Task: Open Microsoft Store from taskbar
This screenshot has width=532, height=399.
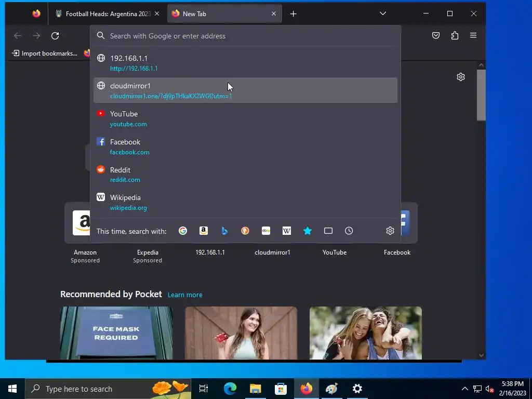Action: point(281,389)
